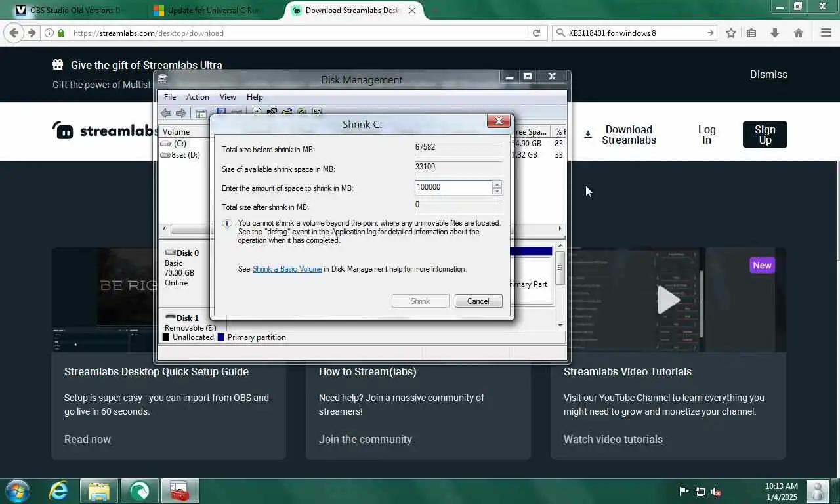Image resolution: width=840 pixels, height=504 pixels.
Task: Switch to OBS Studio Old Versions tab
Action: coord(72,10)
